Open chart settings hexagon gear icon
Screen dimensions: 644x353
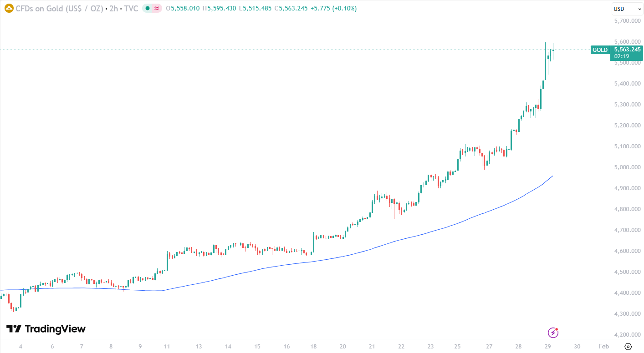629,347
